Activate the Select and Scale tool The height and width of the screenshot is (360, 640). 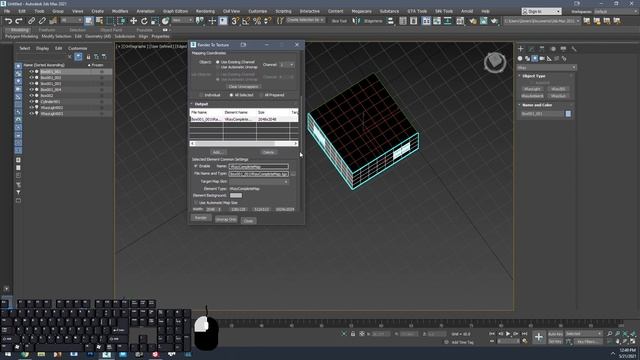[x=155, y=21]
